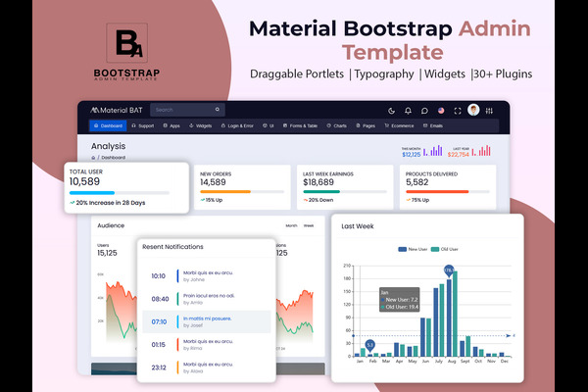Click 20% Increase in 28 Days text
The image size is (588, 392).
[x=111, y=203]
